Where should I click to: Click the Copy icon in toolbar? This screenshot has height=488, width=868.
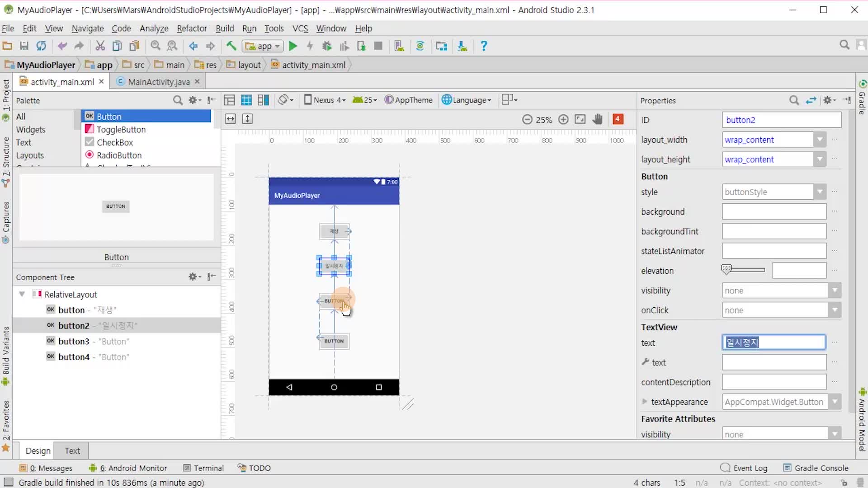point(117,46)
